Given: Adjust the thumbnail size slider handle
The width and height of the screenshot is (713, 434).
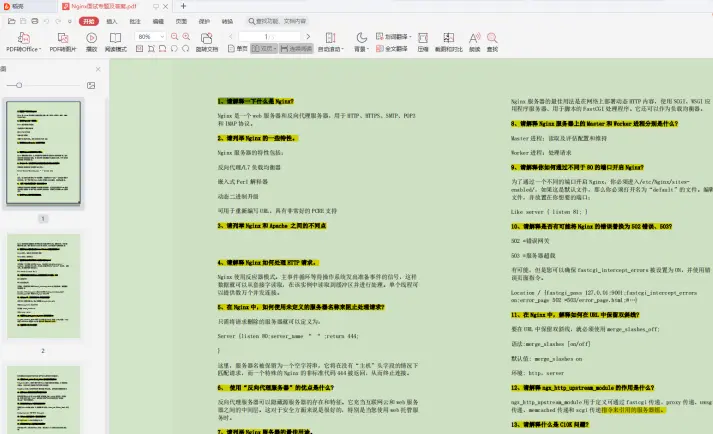Looking at the screenshot, I should pyautogui.click(x=19, y=85).
